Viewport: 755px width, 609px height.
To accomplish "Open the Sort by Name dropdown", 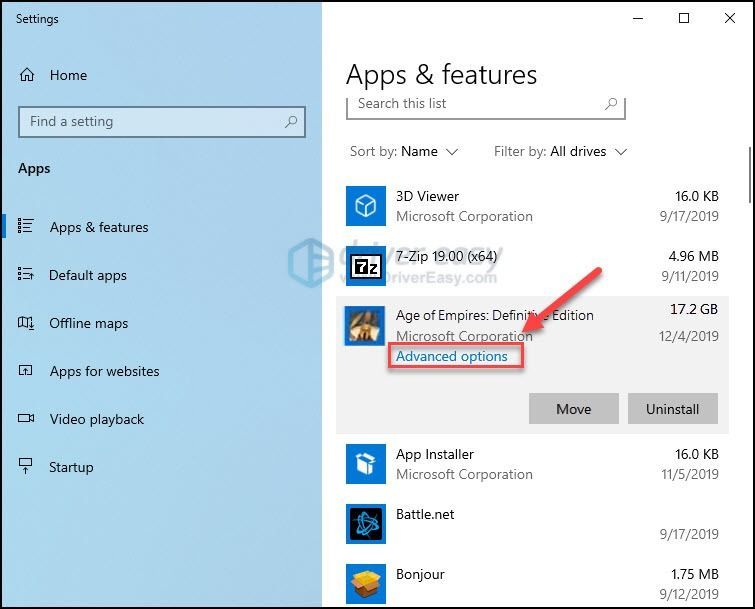I will click(404, 152).
